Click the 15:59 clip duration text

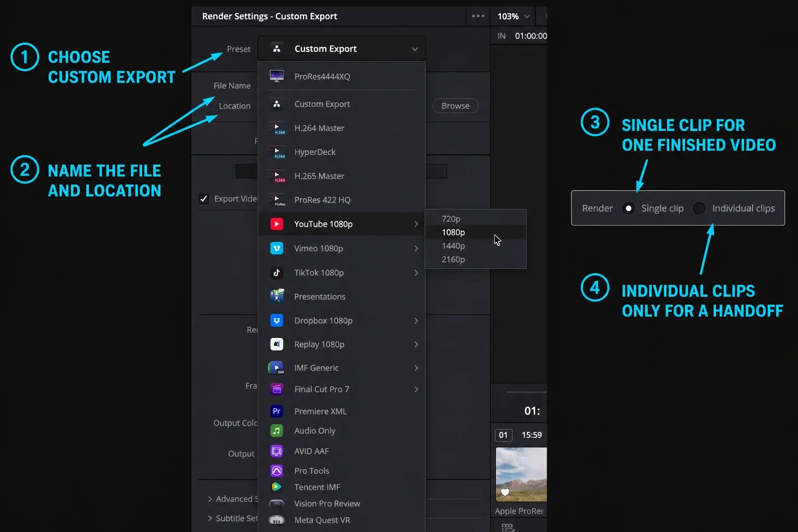(x=531, y=435)
